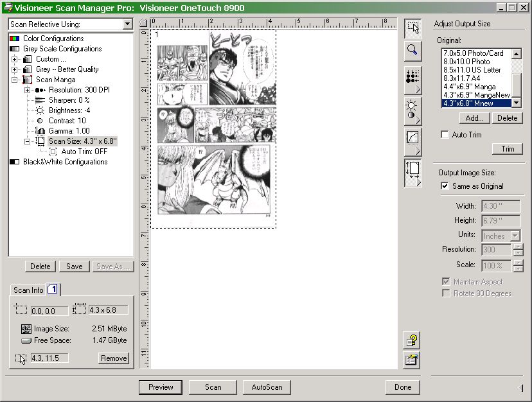Image resolution: width=532 pixels, height=402 pixels.
Task: Uncheck Same as Original checkbox
Action: (445, 186)
